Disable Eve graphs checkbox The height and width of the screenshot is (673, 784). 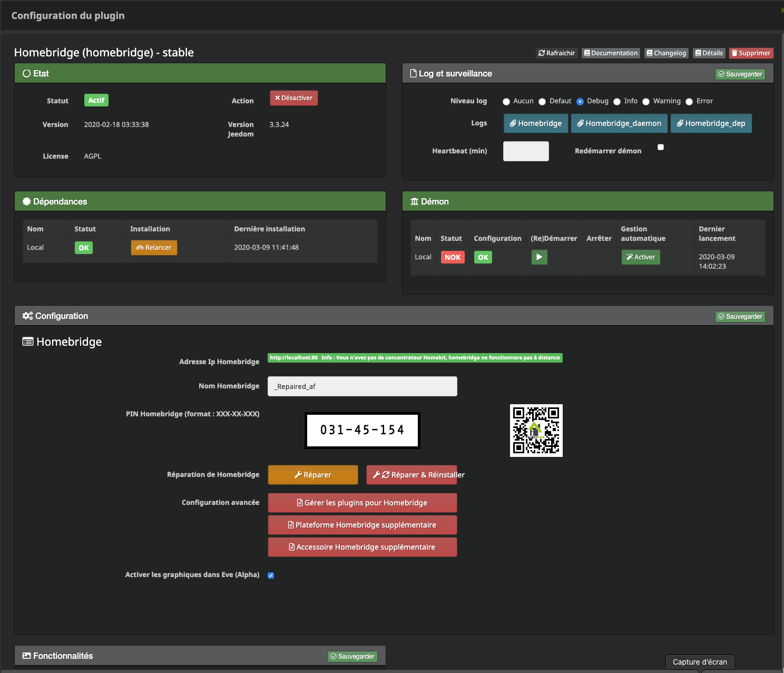pyautogui.click(x=271, y=576)
